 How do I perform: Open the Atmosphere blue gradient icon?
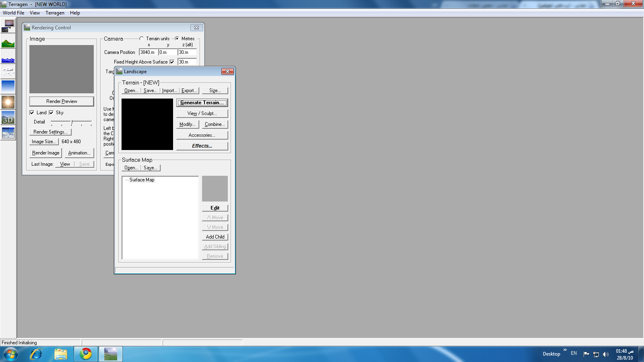pyautogui.click(x=8, y=86)
